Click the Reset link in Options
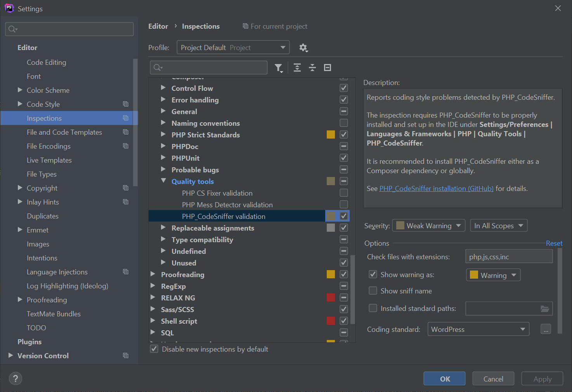The height and width of the screenshot is (392, 572). [554, 243]
